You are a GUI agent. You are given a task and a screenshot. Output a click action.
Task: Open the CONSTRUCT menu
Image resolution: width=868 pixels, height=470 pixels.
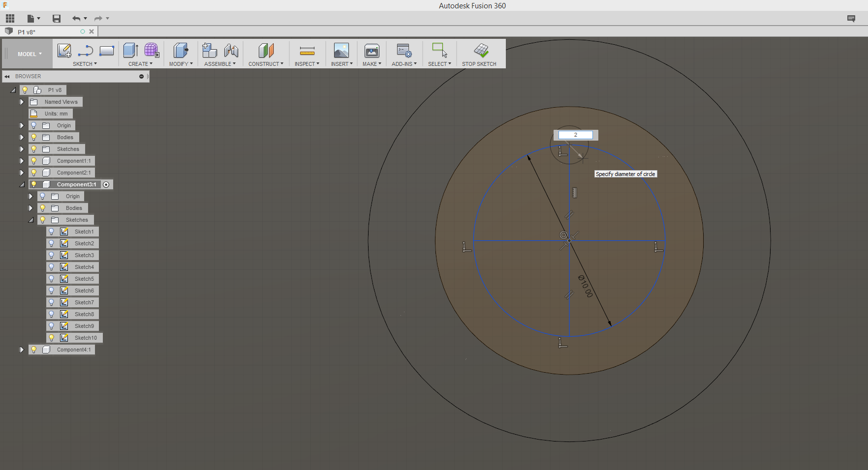pos(266,64)
